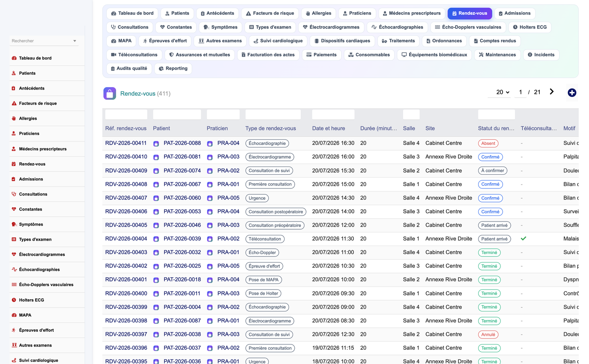
Task: Click the clock icon beside Holters ECG in sidebar
Action: [14, 300]
